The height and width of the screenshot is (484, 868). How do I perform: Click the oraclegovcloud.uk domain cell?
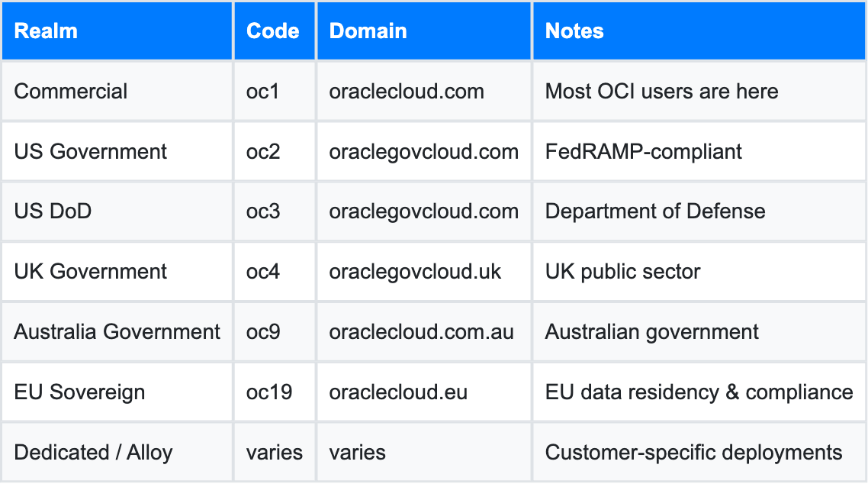pyautogui.click(x=424, y=272)
